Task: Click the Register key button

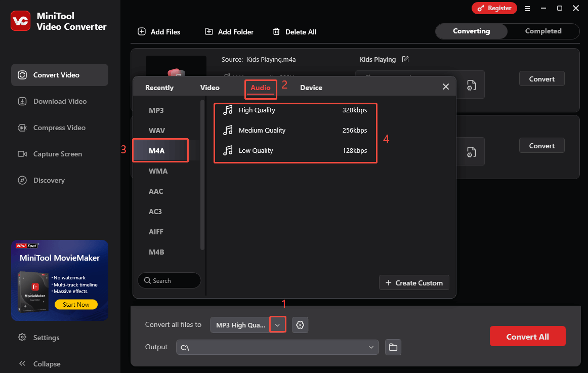Action: (494, 8)
